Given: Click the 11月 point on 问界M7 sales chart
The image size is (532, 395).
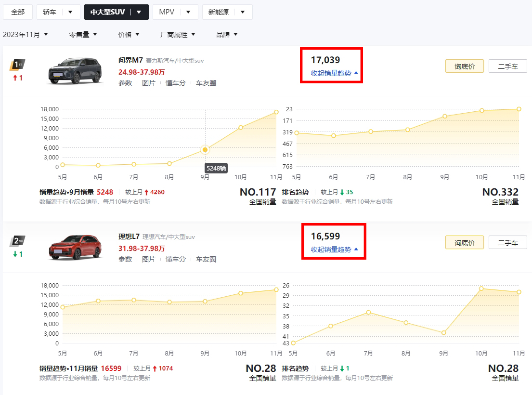Looking at the screenshot, I should pos(276,112).
